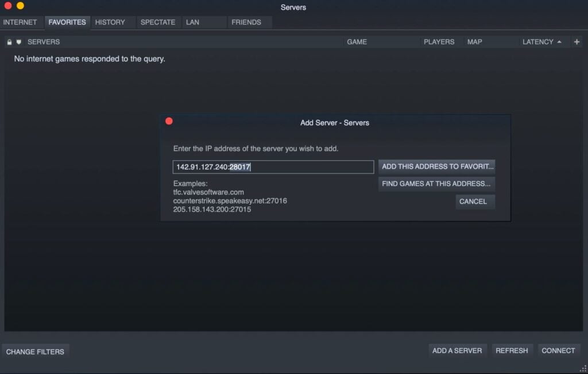Sort servers by the GAME column

click(x=357, y=41)
